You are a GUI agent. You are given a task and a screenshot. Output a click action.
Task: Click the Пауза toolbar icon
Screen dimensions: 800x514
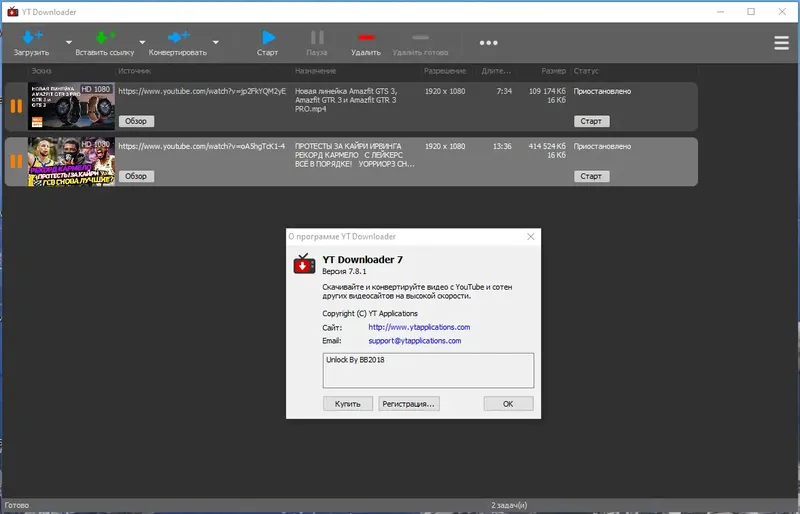(317, 37)
